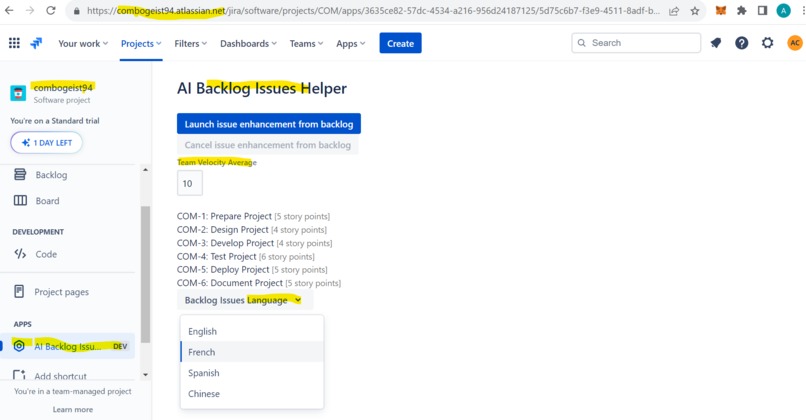Toggle the Backlog Issues Language dropdown

pyautogui.click(x=245, y=300)
